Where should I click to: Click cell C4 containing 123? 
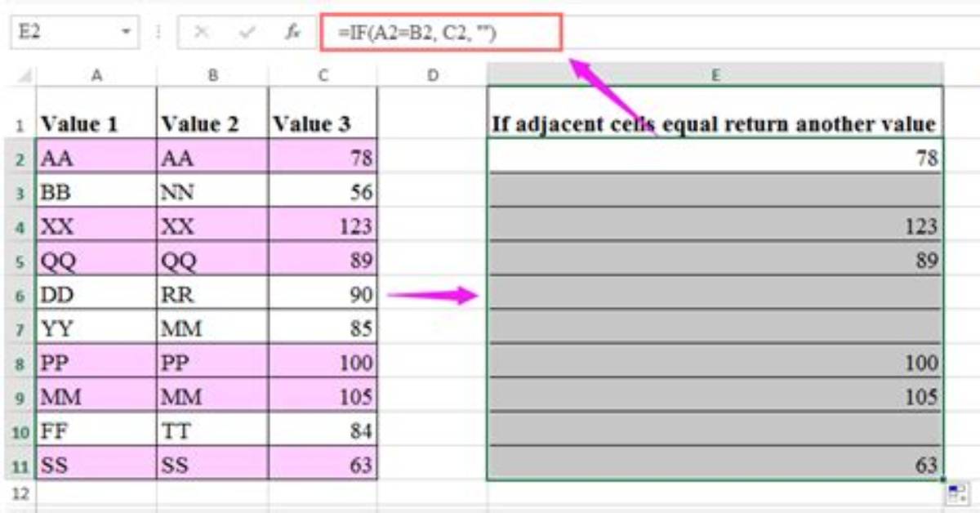coord(323,225)
